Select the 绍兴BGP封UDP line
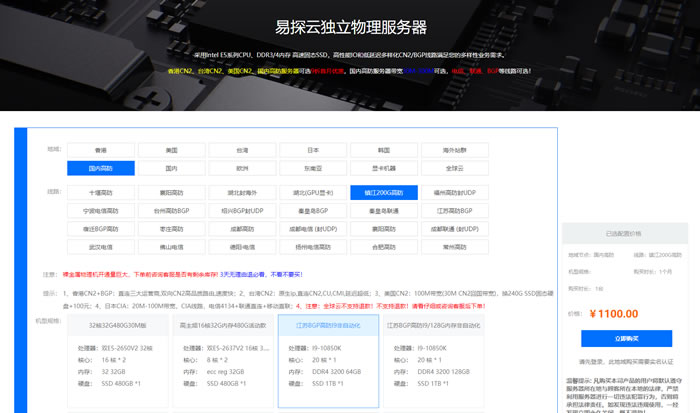 pos(242,211)
